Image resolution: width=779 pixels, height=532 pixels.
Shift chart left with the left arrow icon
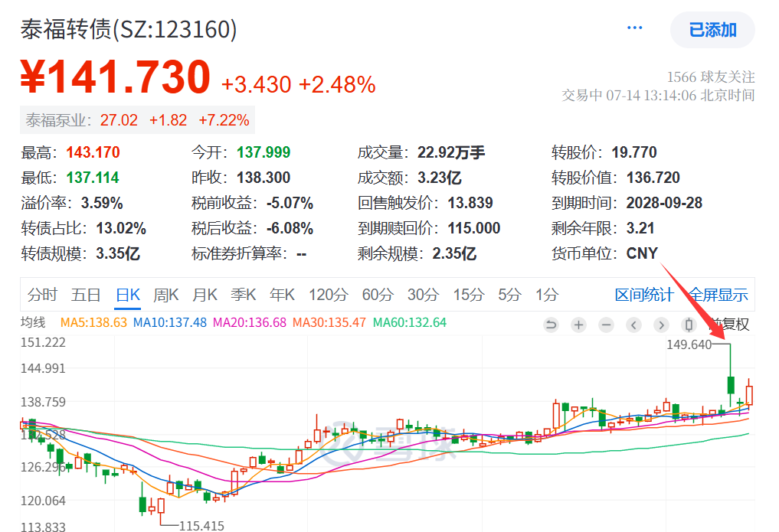[x=633, y=325]
